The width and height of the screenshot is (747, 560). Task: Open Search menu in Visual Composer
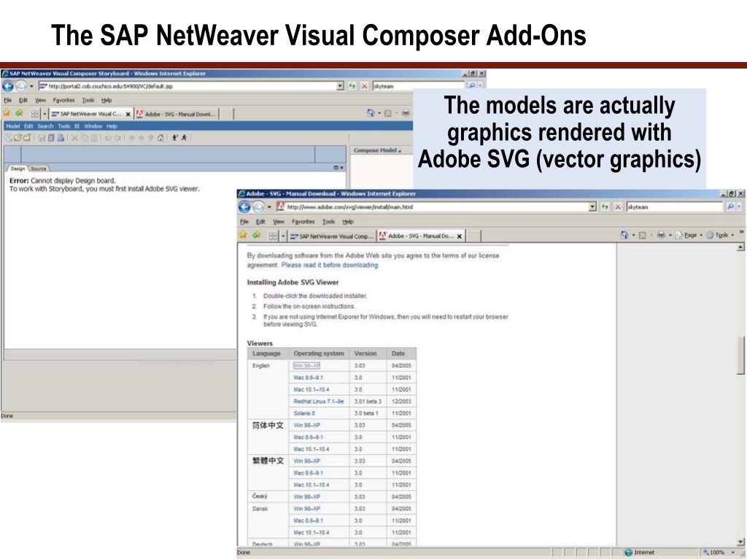point(45,126)
